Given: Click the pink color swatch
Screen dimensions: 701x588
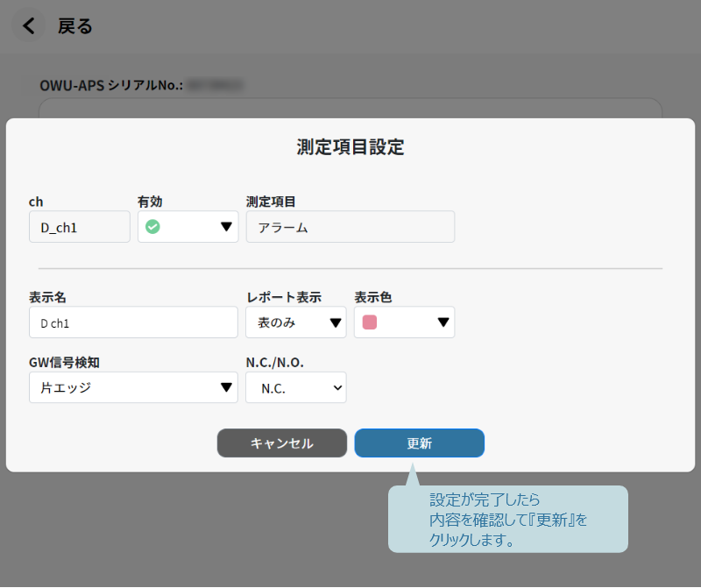Looking at the screenshot, I should point(370,322).
